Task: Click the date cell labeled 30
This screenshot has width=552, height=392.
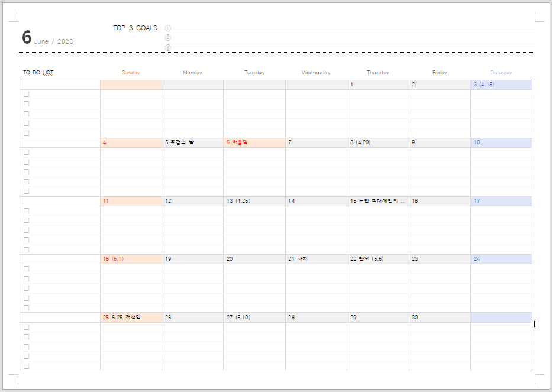Action: coord(440,318)
